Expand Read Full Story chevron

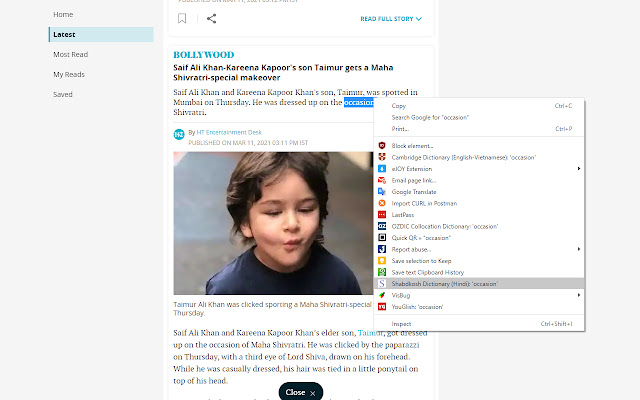click(x=419, y=19)
